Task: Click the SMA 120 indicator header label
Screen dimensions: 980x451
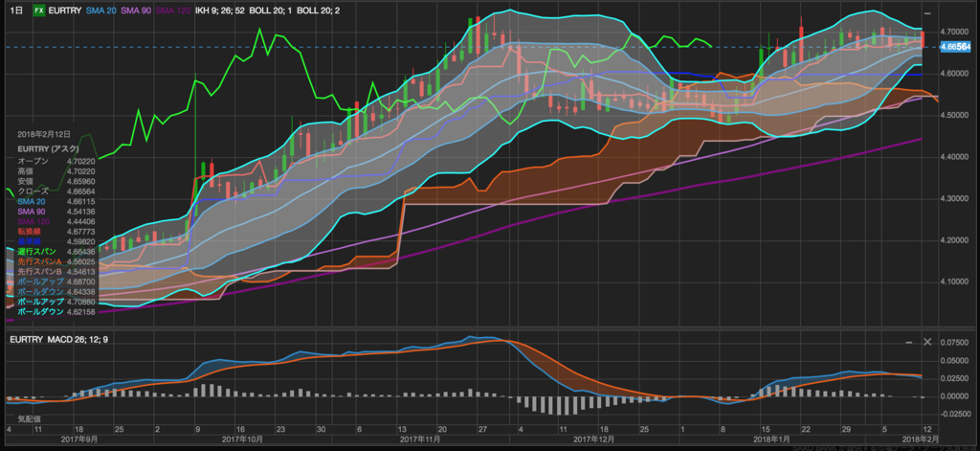Action: click(x=174, y=11)
